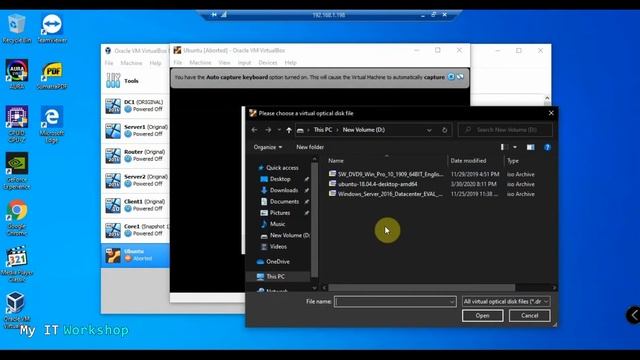The height and width of the screenshot is (360, 640).
Task: Launch CPUID CPU-Z from the desktop
Action: click(x=17, y=124)
